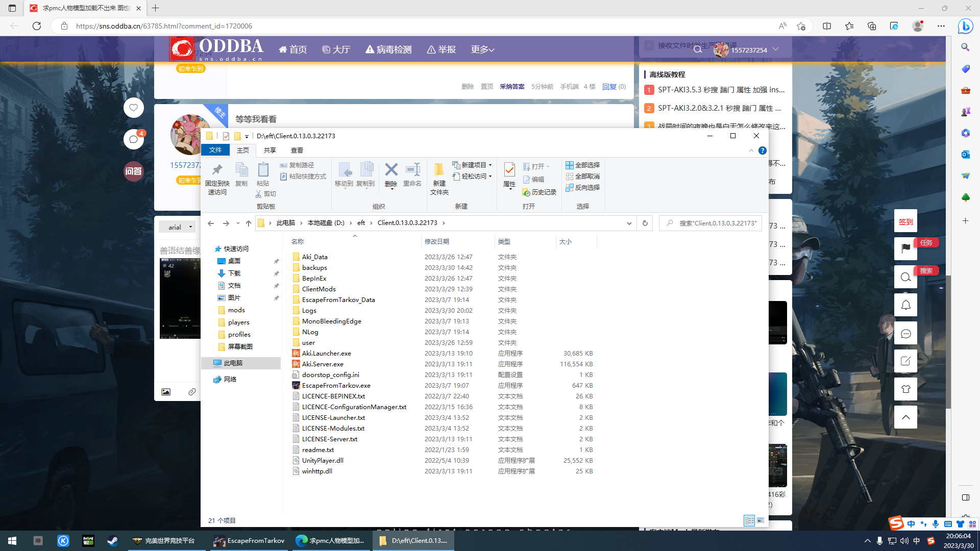The width and height of the screenshot is (980, 551).
Task: Open the Share (共享) ribbon tab
Action: click(269, 151)
